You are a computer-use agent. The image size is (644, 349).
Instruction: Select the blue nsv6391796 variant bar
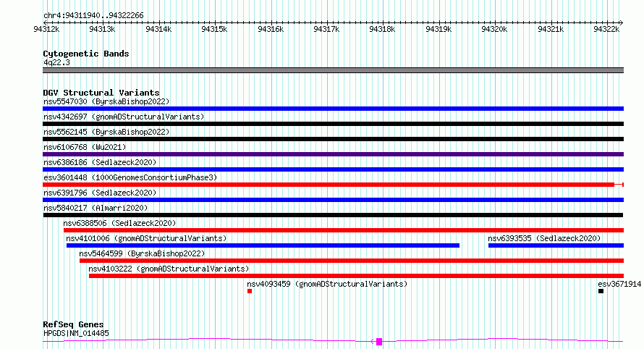[x=333, y=200]
